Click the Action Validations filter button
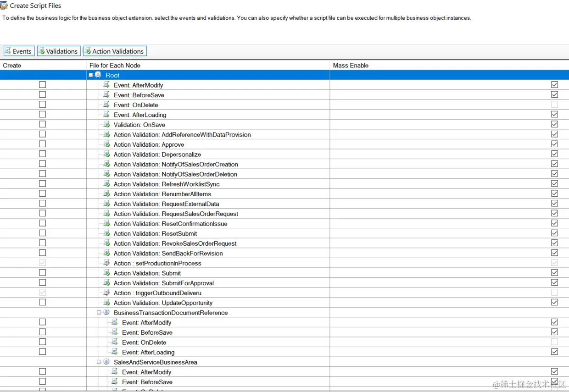The height and width of the screenshot is (392, 569). pos(115,51)
